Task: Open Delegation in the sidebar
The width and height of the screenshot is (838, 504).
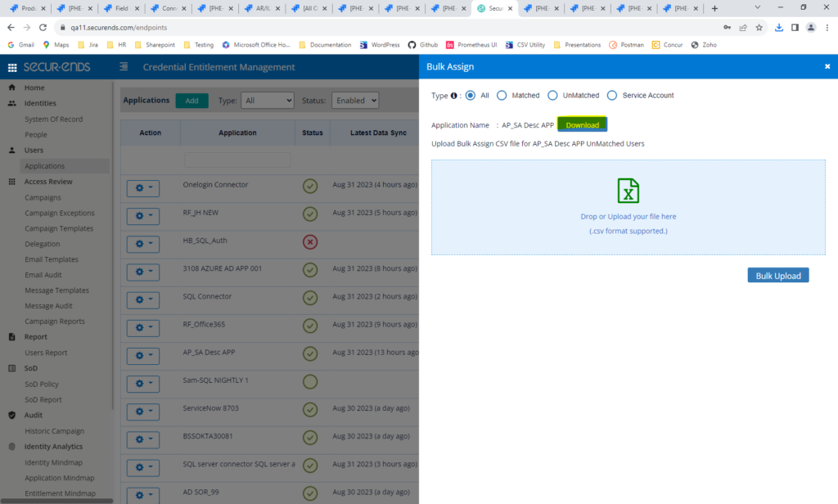Action: (43, 244)
